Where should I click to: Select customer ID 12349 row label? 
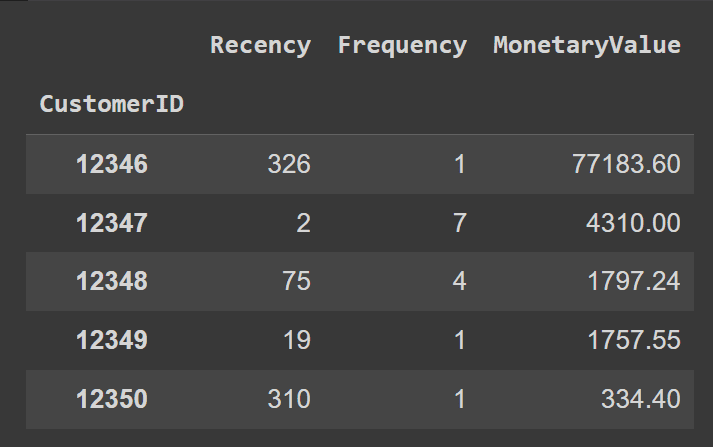[112, 340]
